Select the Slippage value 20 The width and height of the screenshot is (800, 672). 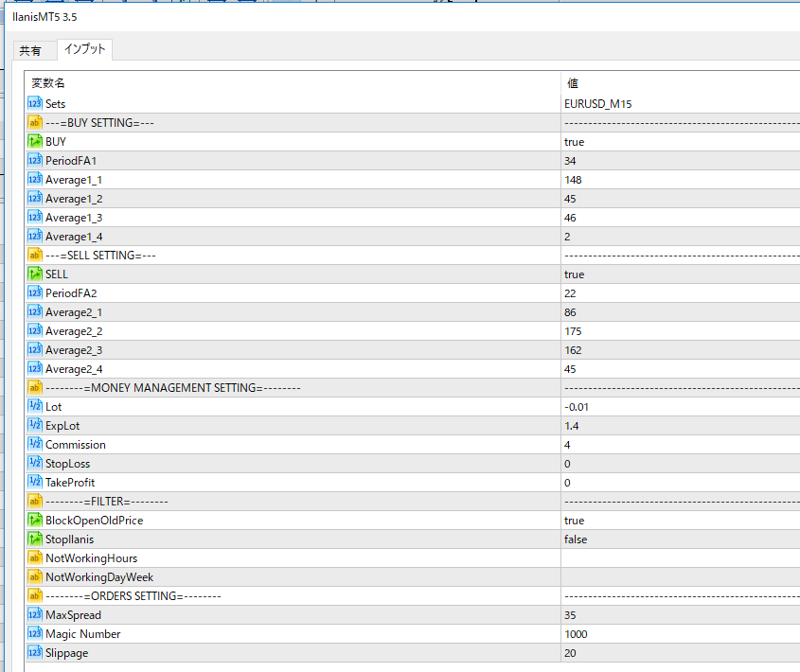coord(570,653)
